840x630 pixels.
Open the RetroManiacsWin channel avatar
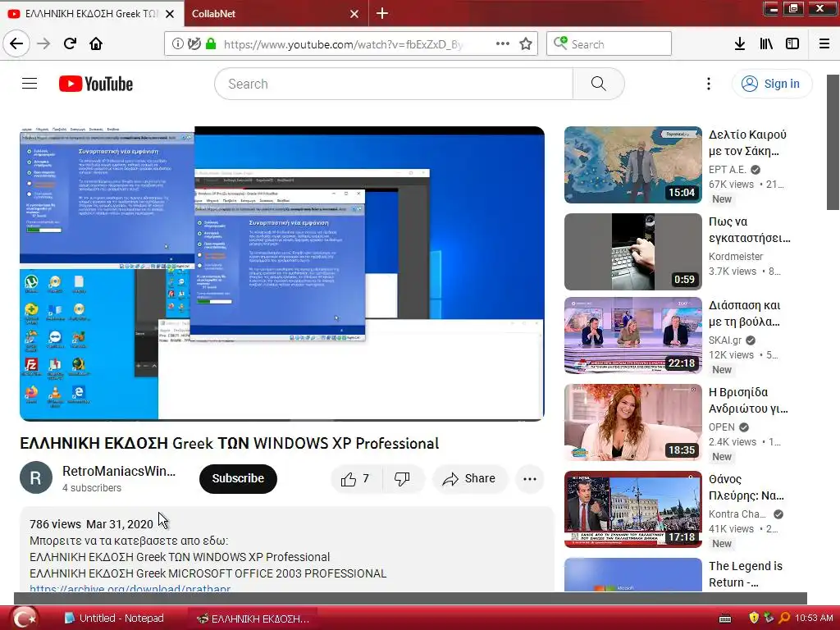pyautogui.click(x=36, y=478)
